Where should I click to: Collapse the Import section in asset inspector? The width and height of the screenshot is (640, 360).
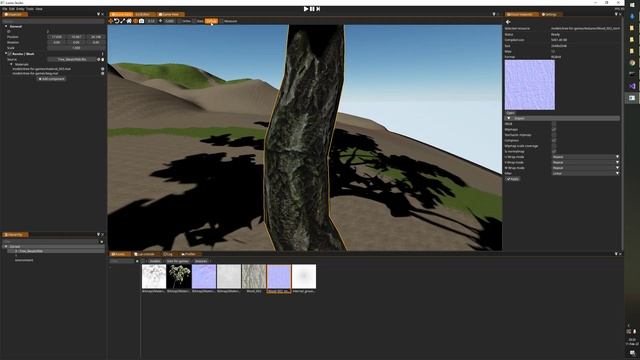[509, 118]
